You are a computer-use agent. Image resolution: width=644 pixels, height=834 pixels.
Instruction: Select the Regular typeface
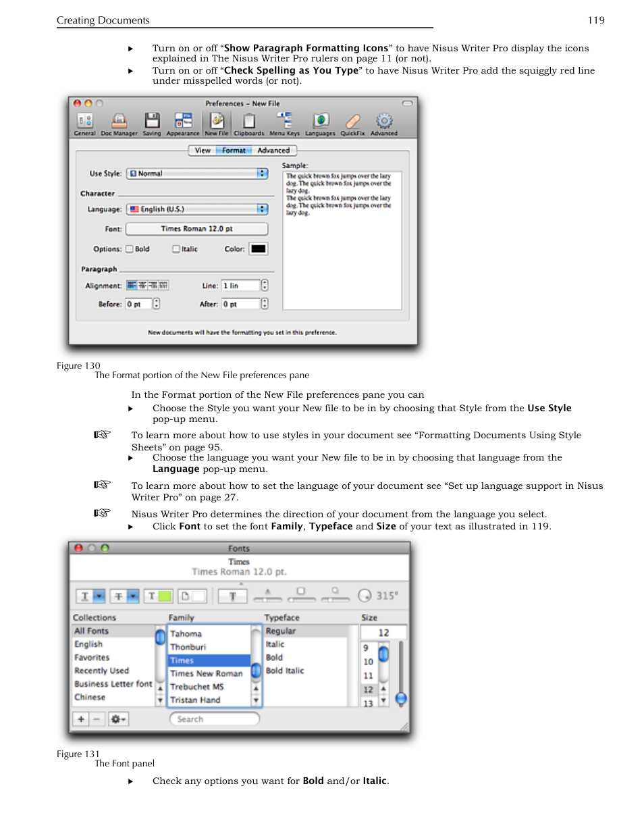pos(305,631)
